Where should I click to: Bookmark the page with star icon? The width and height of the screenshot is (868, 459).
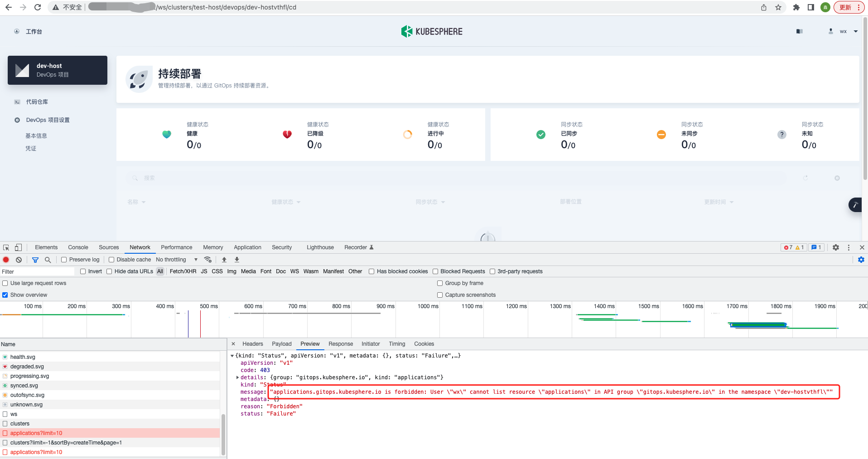point(778,7)
